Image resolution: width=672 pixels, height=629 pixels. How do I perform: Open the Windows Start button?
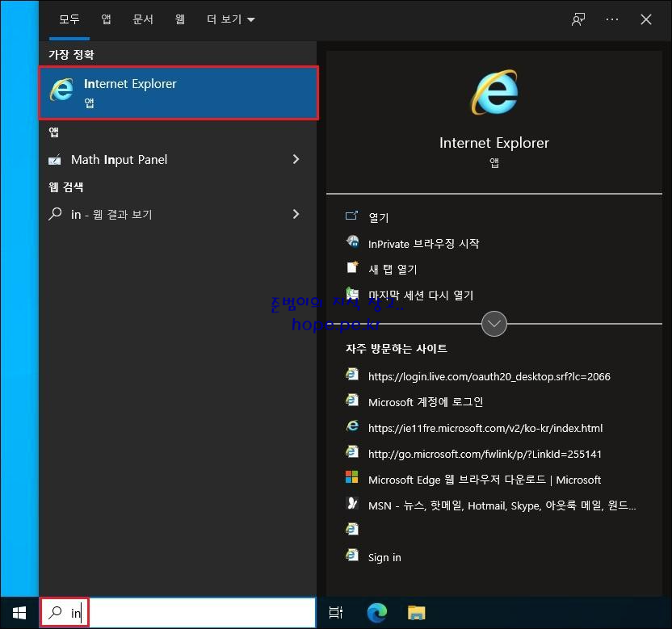19,613
